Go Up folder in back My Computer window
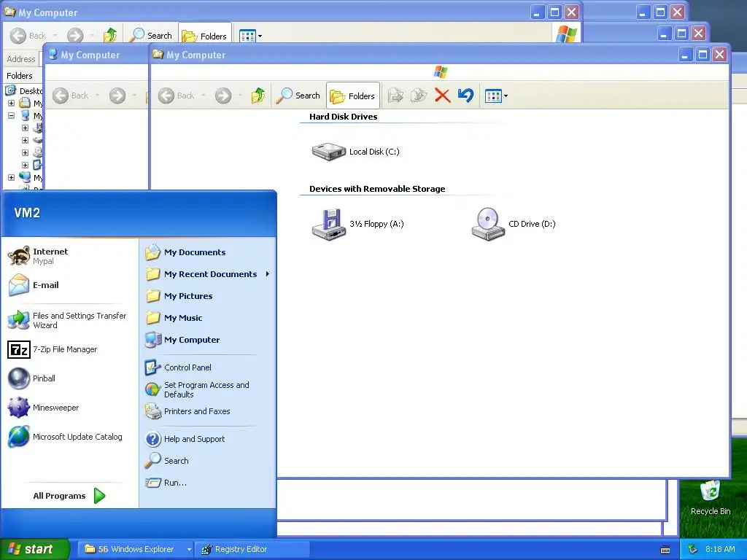This screenshot has width=747, height=560. pyautogui.click(x=110, y=36)
